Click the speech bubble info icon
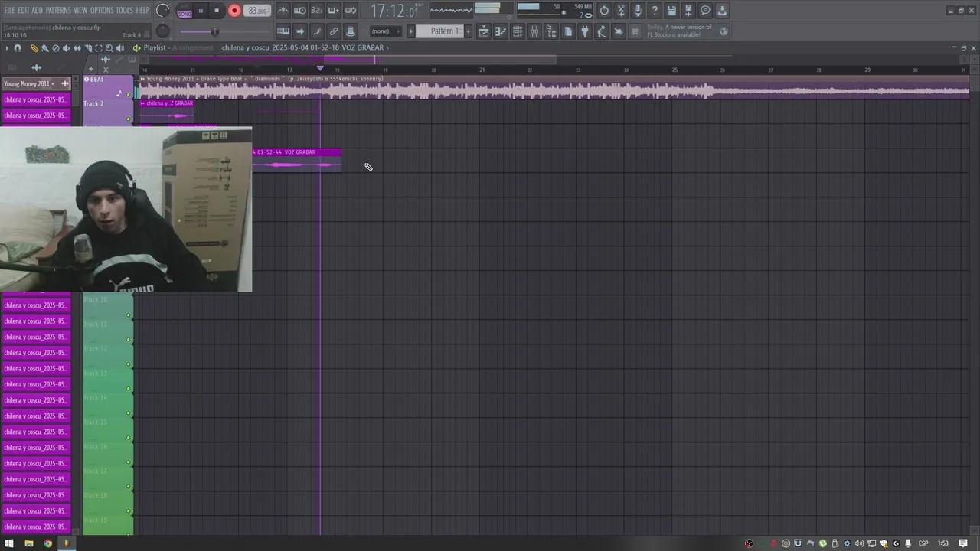Screen dimensions: 980x551 [x=705, y=11]
